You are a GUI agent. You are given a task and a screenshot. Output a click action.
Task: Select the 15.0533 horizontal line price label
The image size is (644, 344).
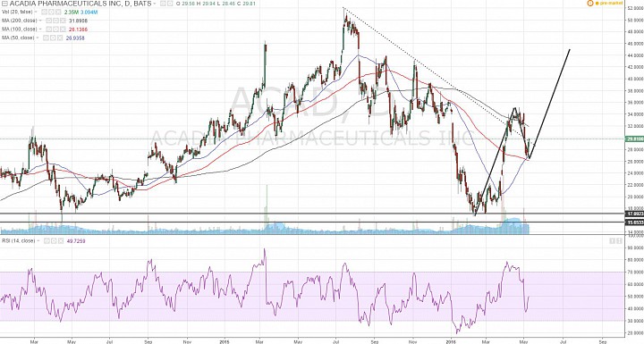coord(634,222)
